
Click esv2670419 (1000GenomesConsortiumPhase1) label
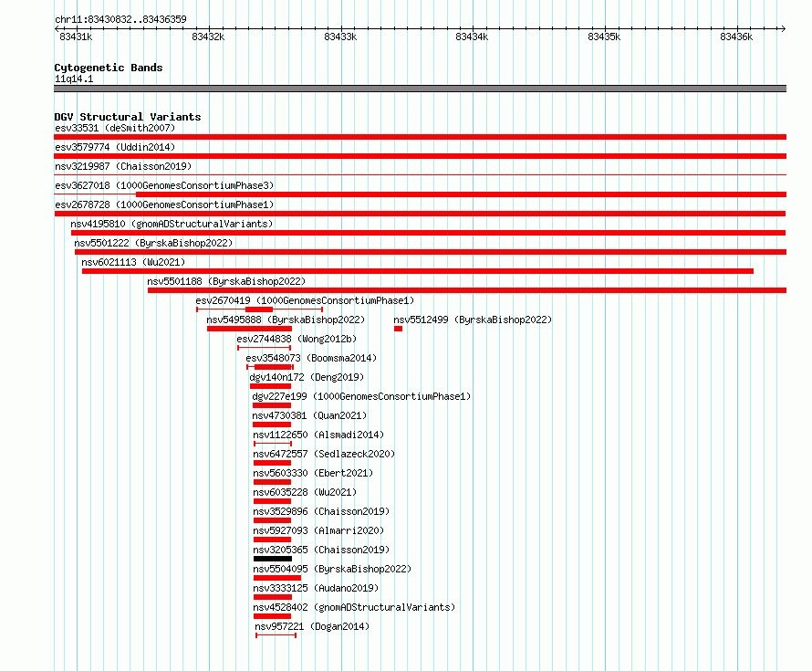click(305, 300)
